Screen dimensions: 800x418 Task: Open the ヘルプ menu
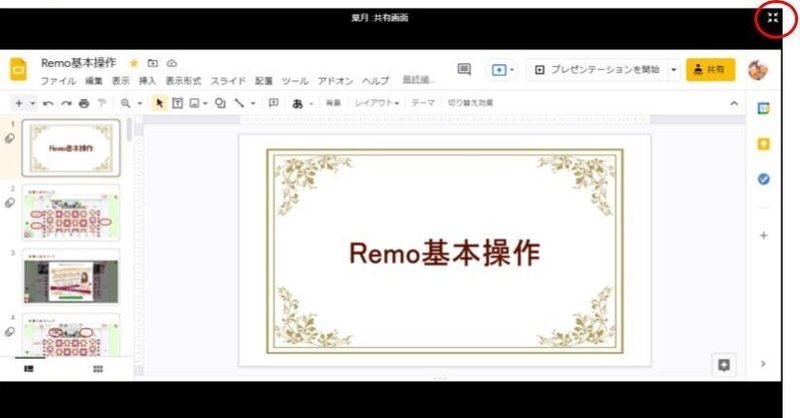point(376,81)
